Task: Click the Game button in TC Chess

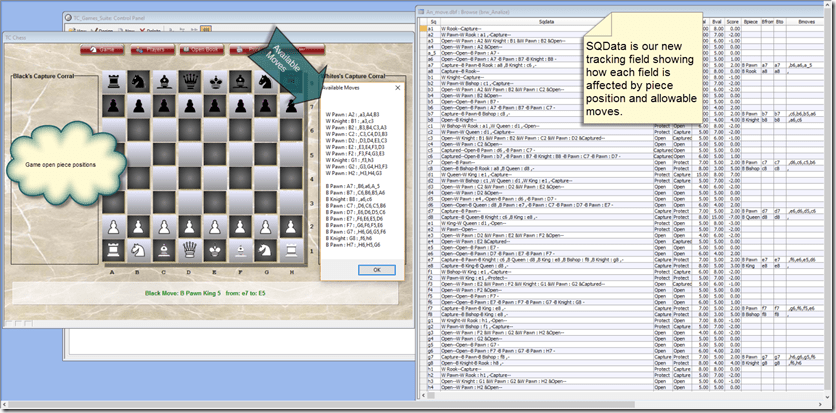Action: tap(104, 48)
